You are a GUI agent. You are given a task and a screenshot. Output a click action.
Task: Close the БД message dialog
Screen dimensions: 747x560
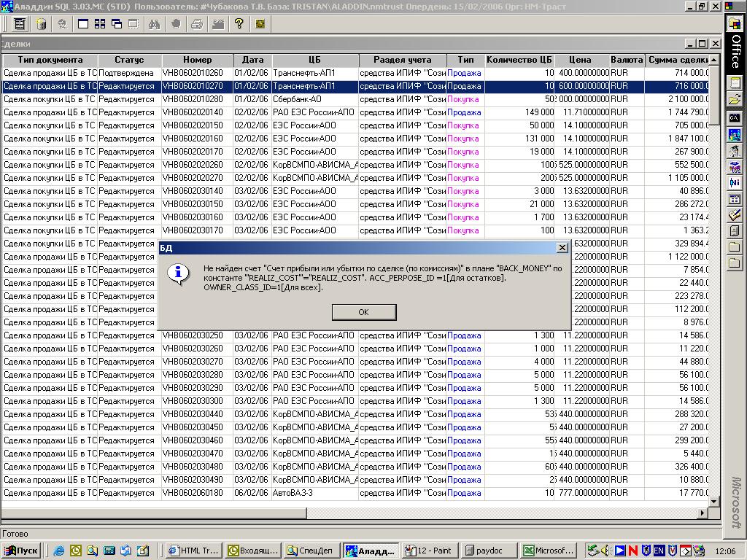pyautogui.click(x=562, y=248)
